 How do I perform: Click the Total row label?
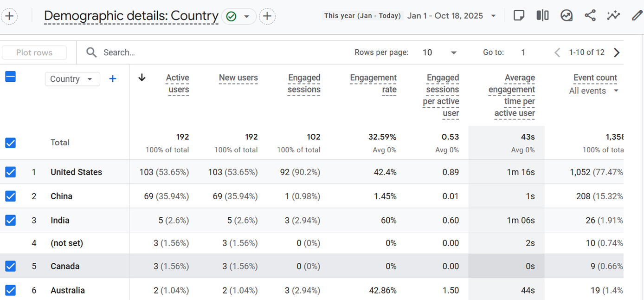click(60, 143)
